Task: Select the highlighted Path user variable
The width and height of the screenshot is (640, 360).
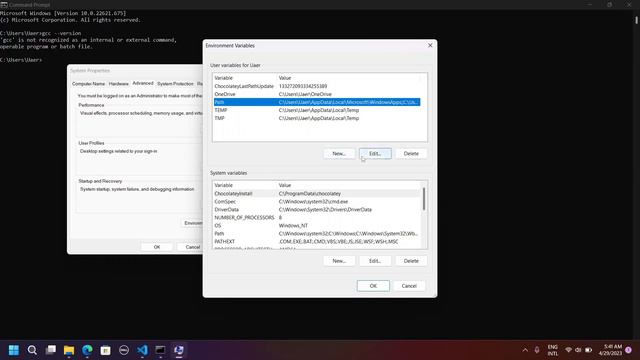Action: [x=317, y=102]
